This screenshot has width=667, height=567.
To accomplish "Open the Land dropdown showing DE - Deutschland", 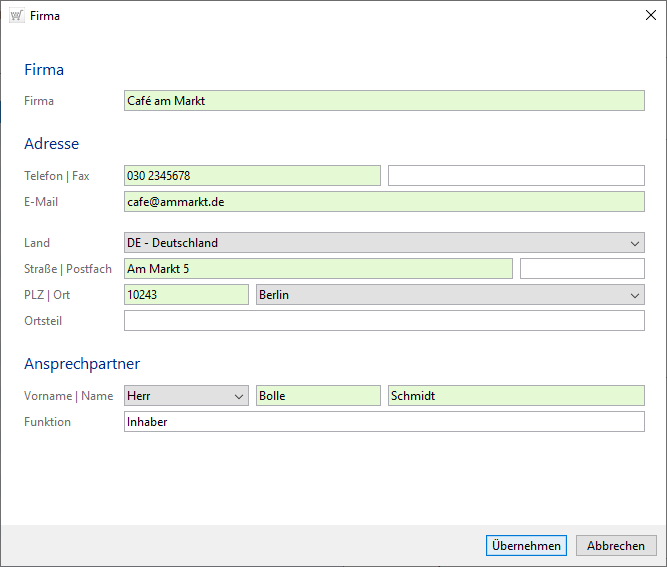I will pyautogui.click(x=384, y=243).
